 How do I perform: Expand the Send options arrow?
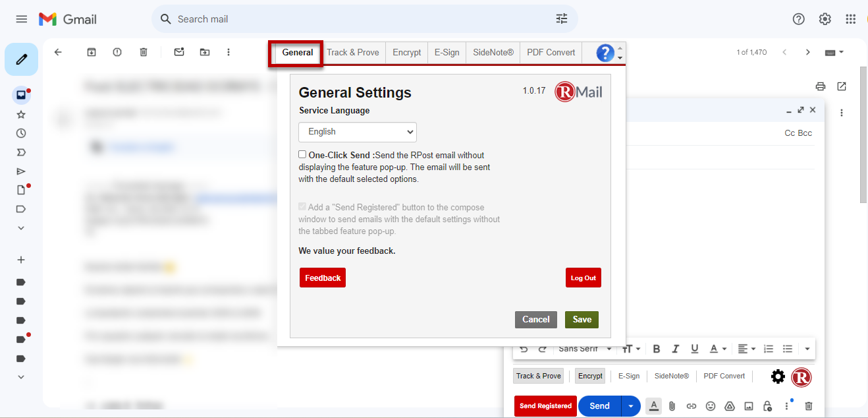[631, 406]
